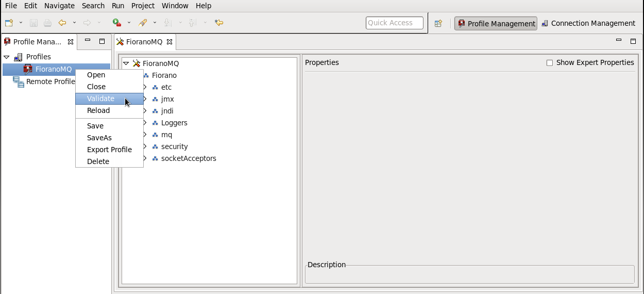Minimize the Profile Management view panel
This screenshot has height=294, width=644.
point(88,41)
